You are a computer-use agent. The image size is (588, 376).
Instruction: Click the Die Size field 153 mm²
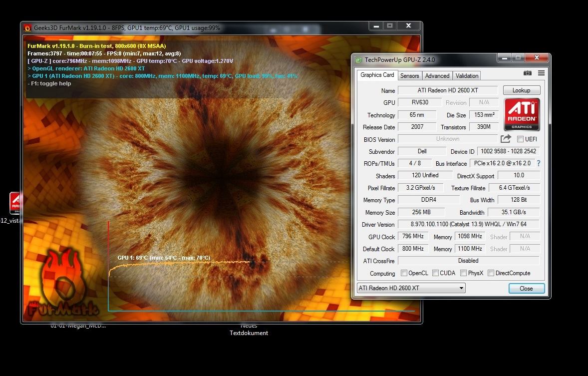point(484,115)
